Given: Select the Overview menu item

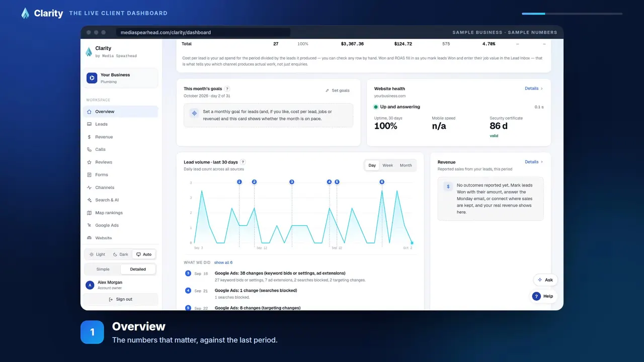Looking at the screenshot, I should pyautogui.click(x=120, y=112).
